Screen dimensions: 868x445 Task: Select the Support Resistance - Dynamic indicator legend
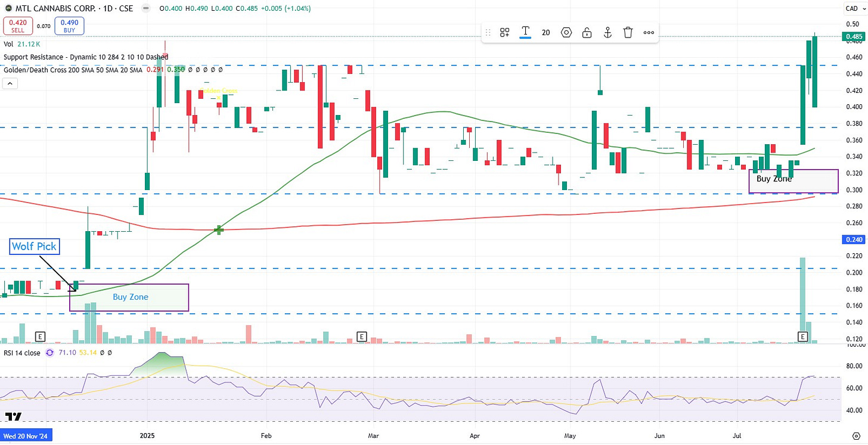point(86,57)
